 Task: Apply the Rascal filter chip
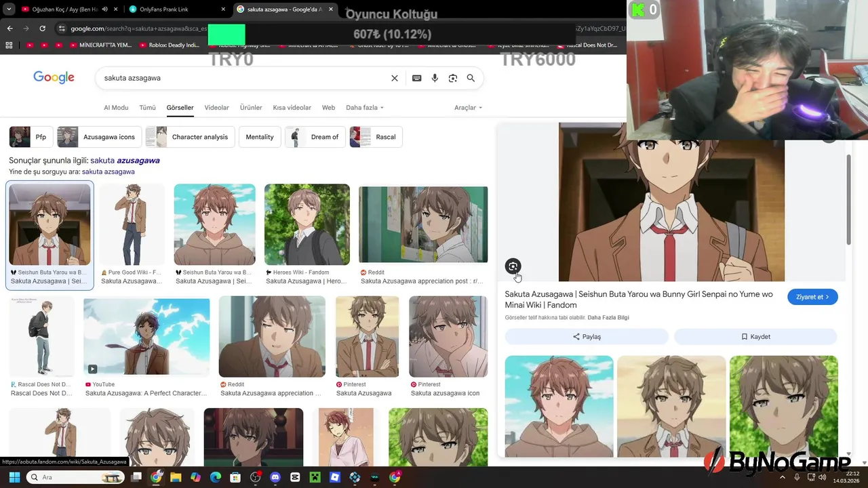pos(376,137)
